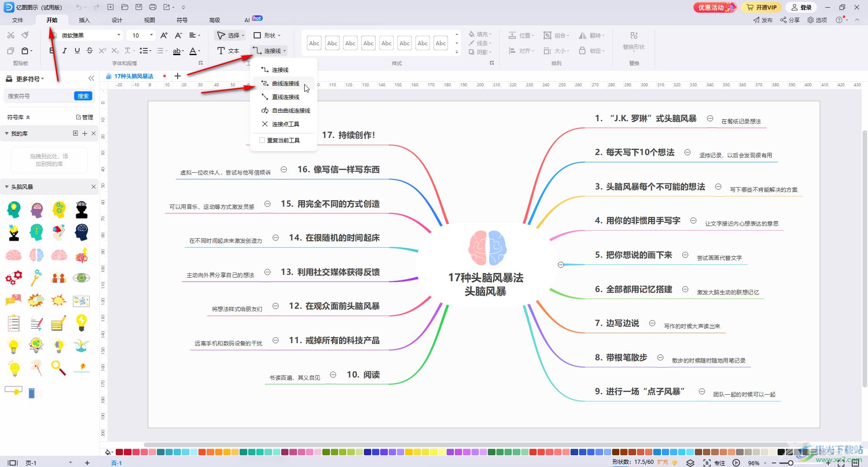
Task: Open the Insert ribbon tab
Action: [x=85, y=20]
